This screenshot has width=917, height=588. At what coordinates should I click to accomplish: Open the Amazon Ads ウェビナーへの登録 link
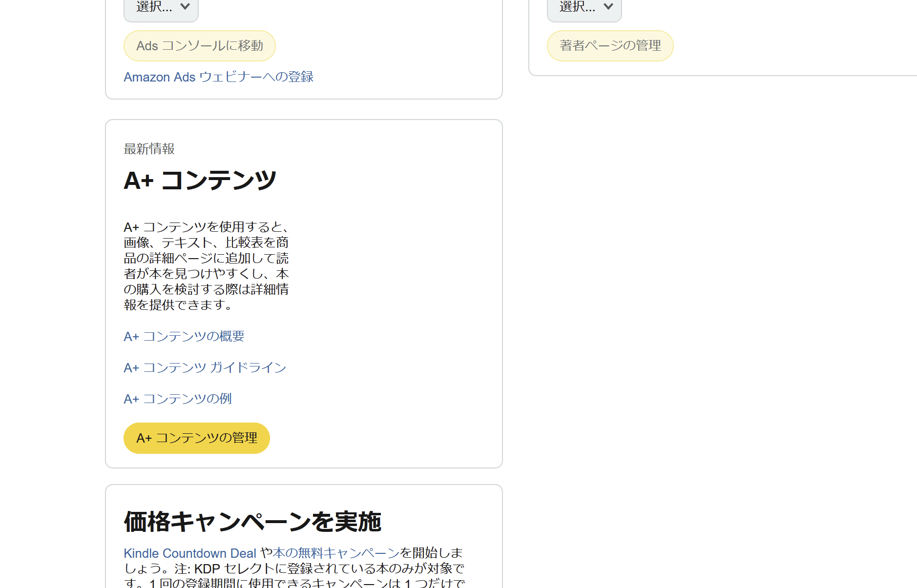point(218,77)
